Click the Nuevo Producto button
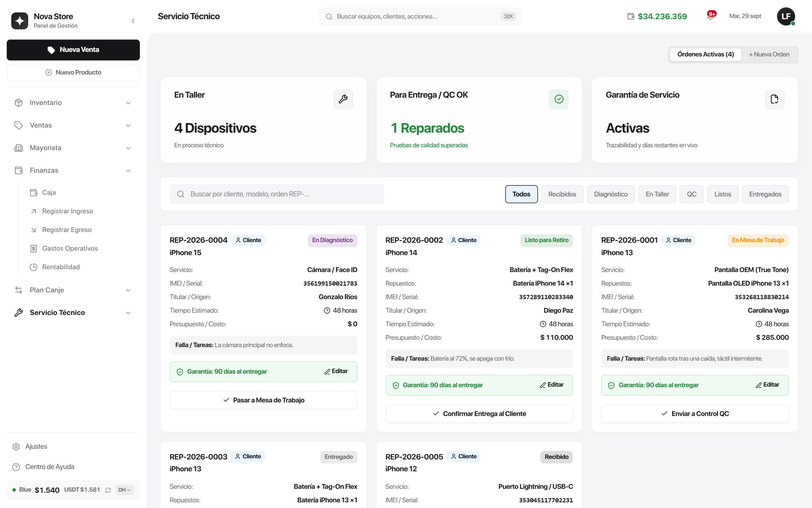This screenshot has width=812, height=508. (73, 72)
